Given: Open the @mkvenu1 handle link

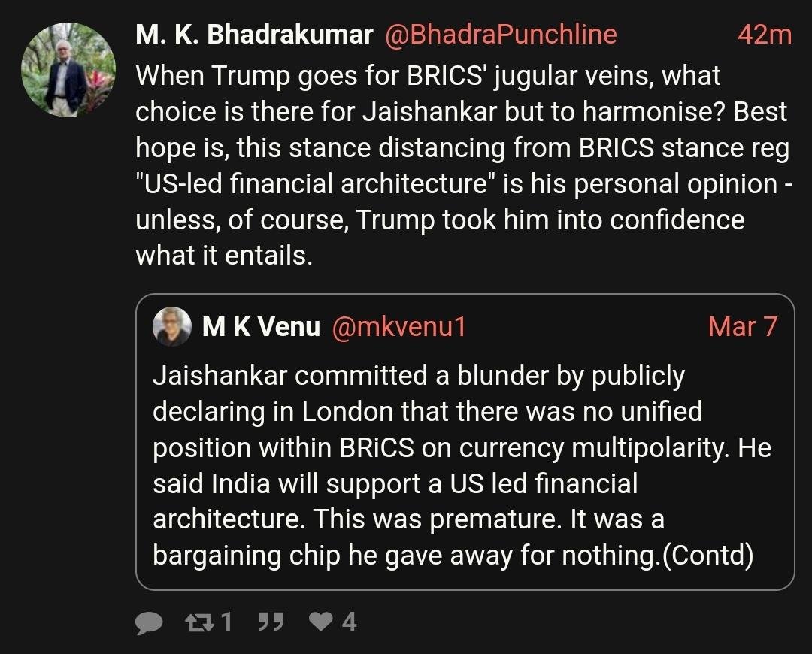Looking at the screenshot, I should [398, 327].
